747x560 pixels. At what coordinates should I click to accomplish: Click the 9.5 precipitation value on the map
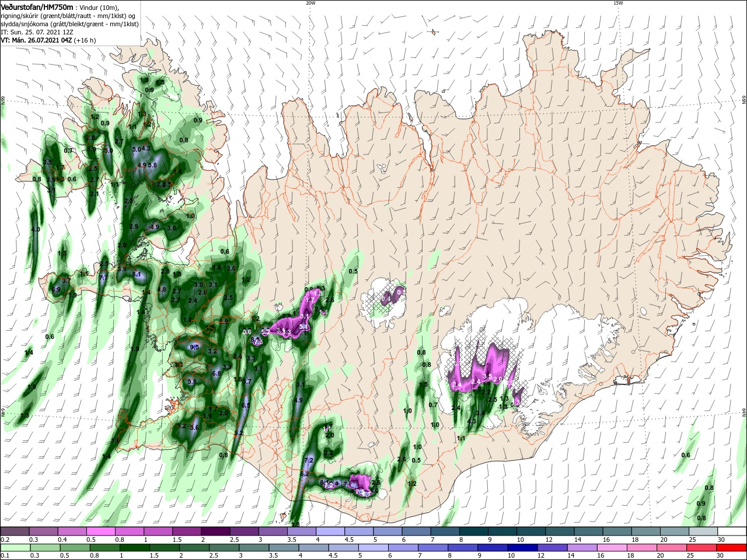195,347
